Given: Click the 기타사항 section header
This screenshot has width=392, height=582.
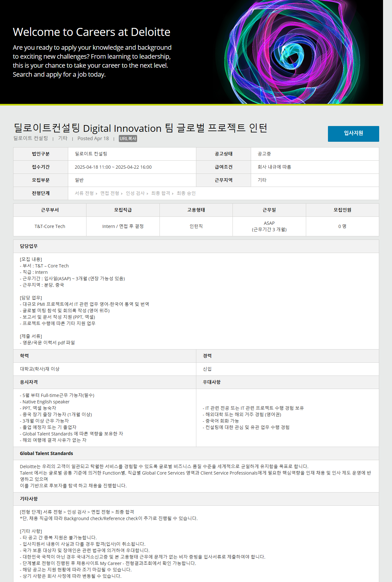Looking at the screenshot, I should 196,499.
